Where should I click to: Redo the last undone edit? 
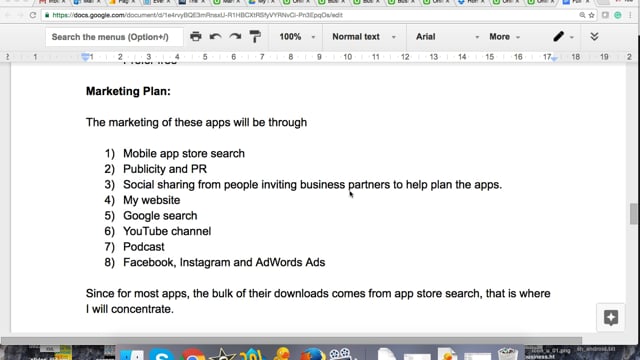[235, 37]
